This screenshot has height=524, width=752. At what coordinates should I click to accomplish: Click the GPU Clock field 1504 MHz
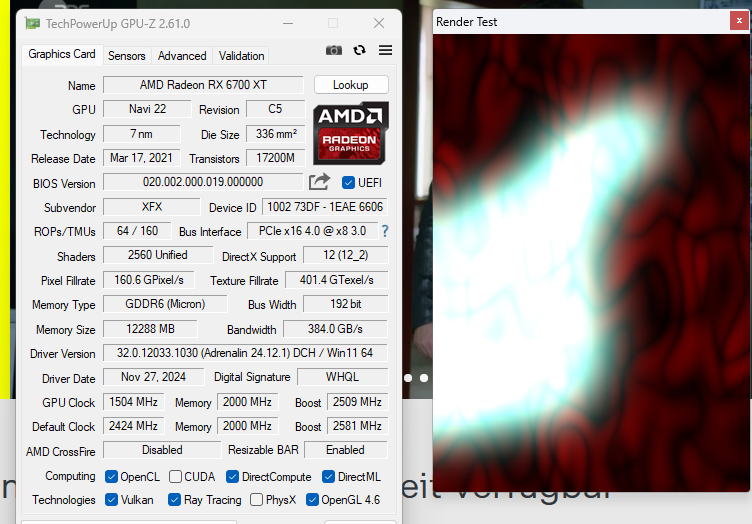click(x=133, y=401)
